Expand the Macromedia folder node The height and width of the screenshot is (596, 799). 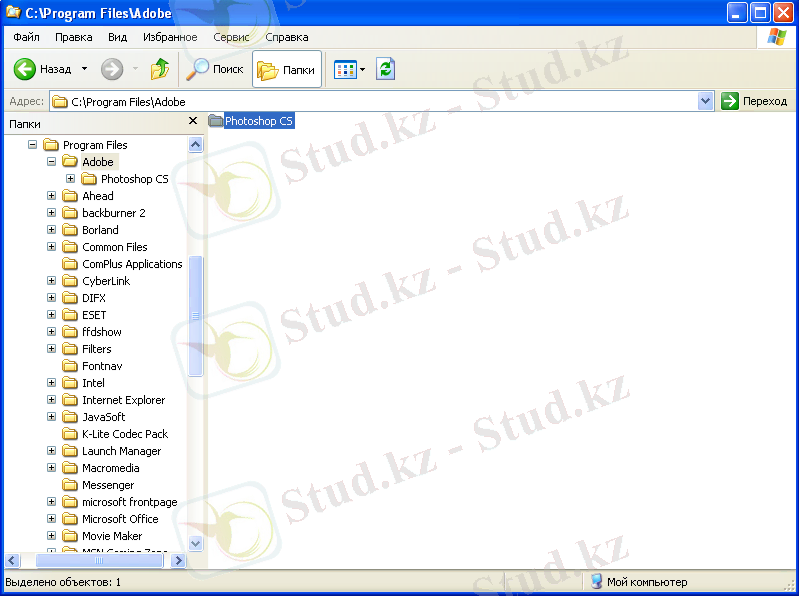click(51, 468)
